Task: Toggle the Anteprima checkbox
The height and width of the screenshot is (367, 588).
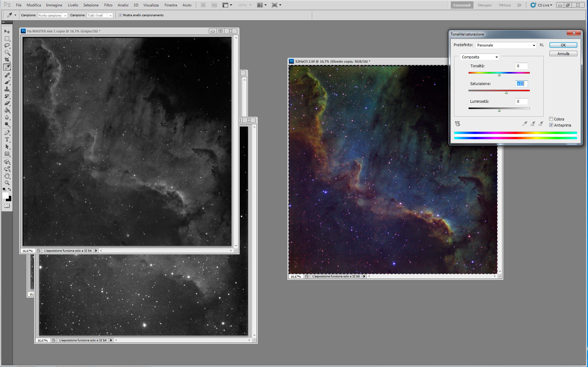Action: tap(551, 125)
